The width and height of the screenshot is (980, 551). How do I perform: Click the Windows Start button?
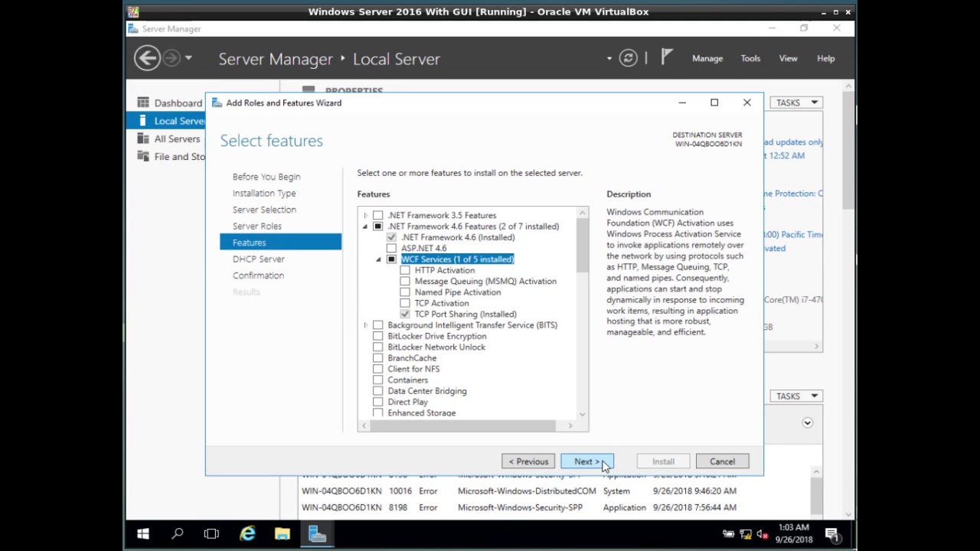pyautogui.click(x=143, y=534)
